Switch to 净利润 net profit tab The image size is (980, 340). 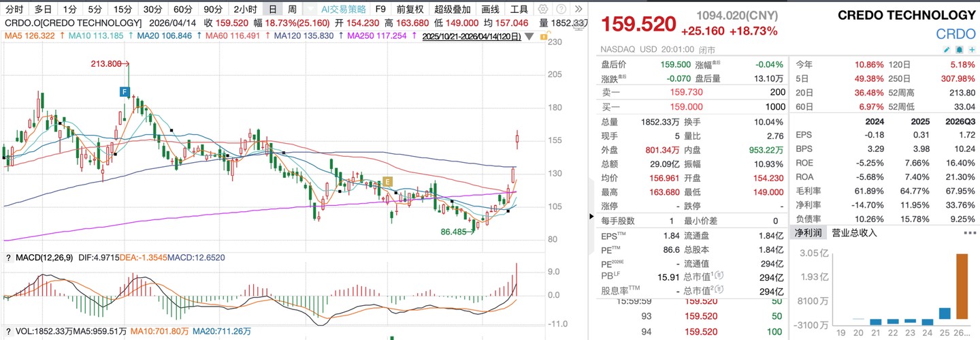(808, 233)
